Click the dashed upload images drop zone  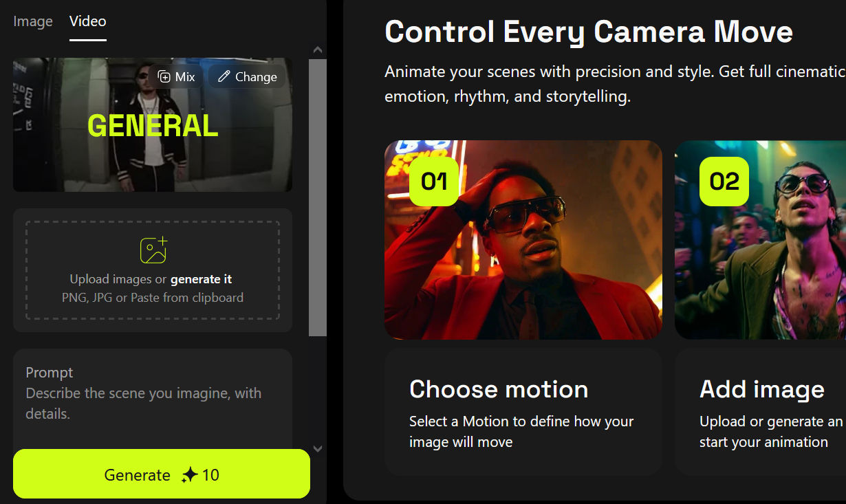click(153, 270)
